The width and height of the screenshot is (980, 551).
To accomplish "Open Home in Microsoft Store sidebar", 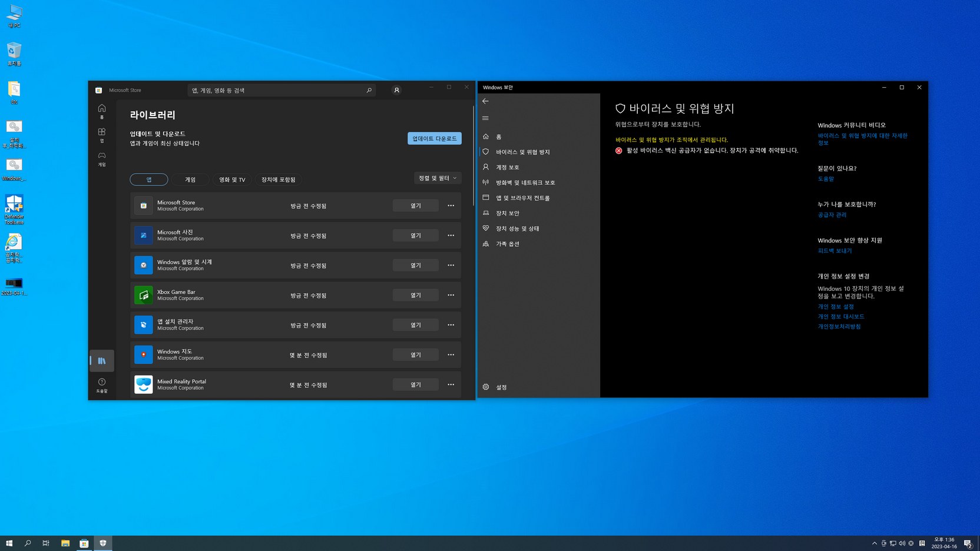I will [x=102, y=111].
